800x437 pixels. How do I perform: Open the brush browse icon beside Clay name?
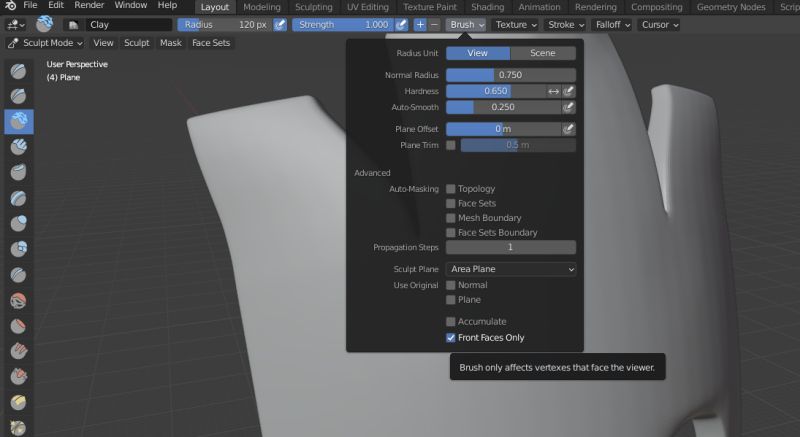coord(73,24)
